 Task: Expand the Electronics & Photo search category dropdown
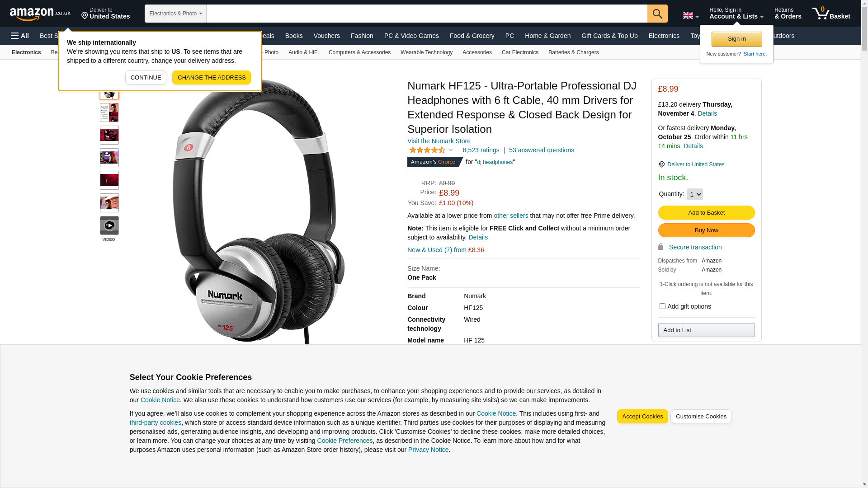coord(175,14)
